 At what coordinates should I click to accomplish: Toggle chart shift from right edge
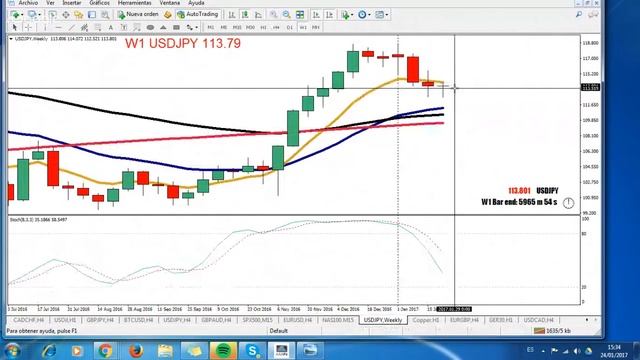coord(329,15)
